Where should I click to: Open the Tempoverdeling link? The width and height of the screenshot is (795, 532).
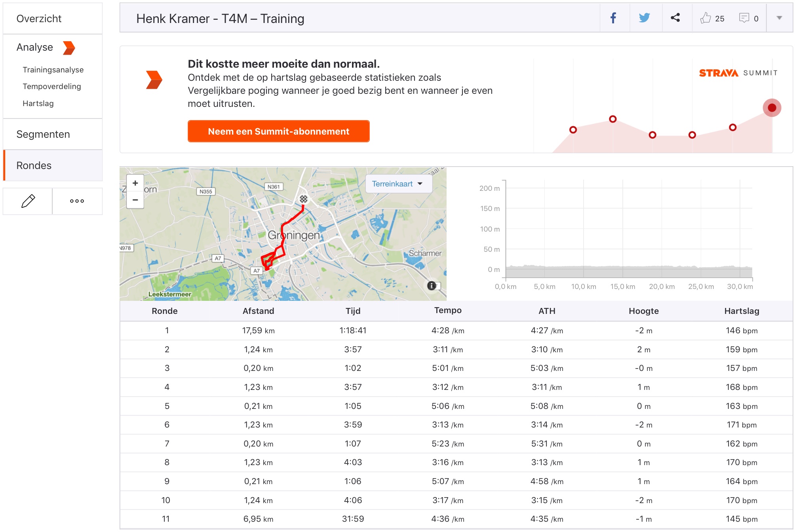[x=51, y=86]
